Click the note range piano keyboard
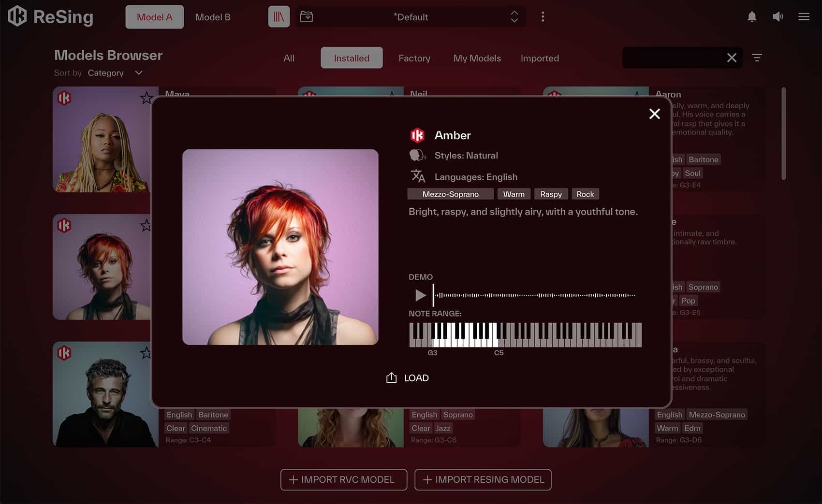822x504 pixels. click(526, 335)
